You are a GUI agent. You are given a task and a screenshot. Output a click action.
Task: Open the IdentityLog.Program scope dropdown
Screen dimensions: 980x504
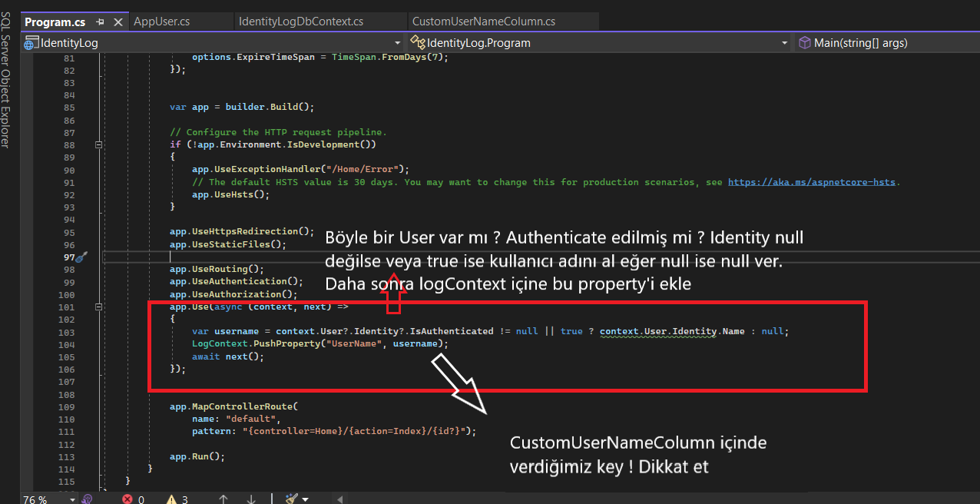point(784,42)
